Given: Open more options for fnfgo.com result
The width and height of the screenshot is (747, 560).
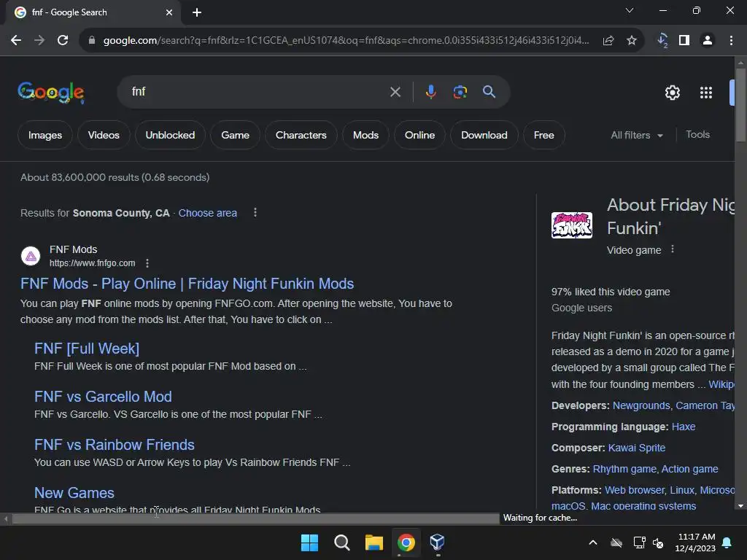Looking at the screenshot, I should (x=147, y=263).
